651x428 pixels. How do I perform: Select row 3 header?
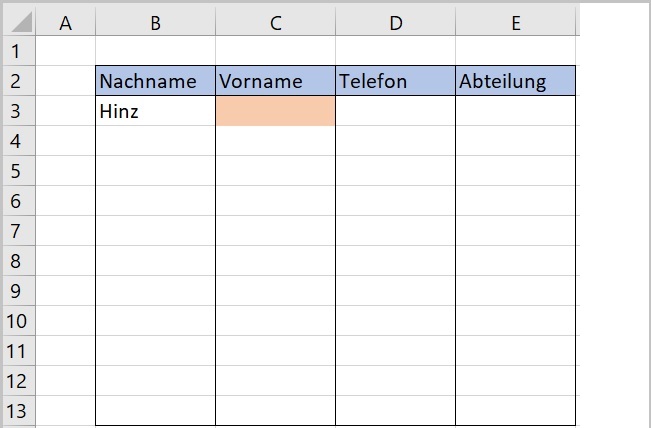pos(18,111)
